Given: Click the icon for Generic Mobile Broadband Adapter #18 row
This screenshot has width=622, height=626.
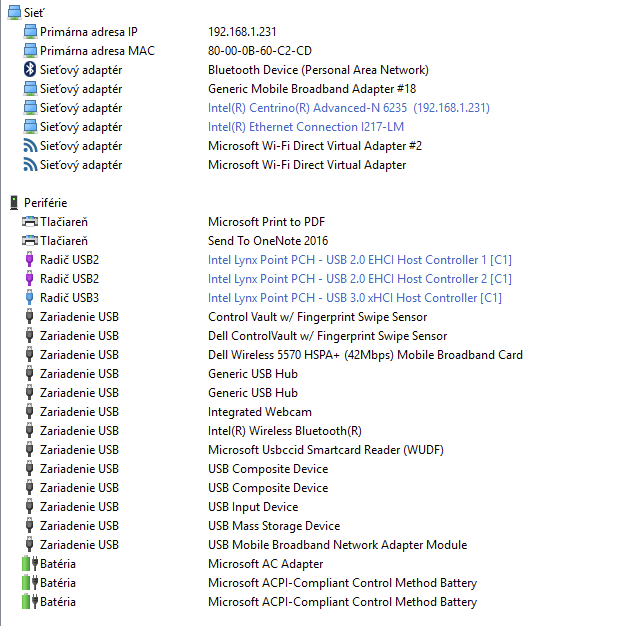Looking at the screenshot, I should (30, 89).
